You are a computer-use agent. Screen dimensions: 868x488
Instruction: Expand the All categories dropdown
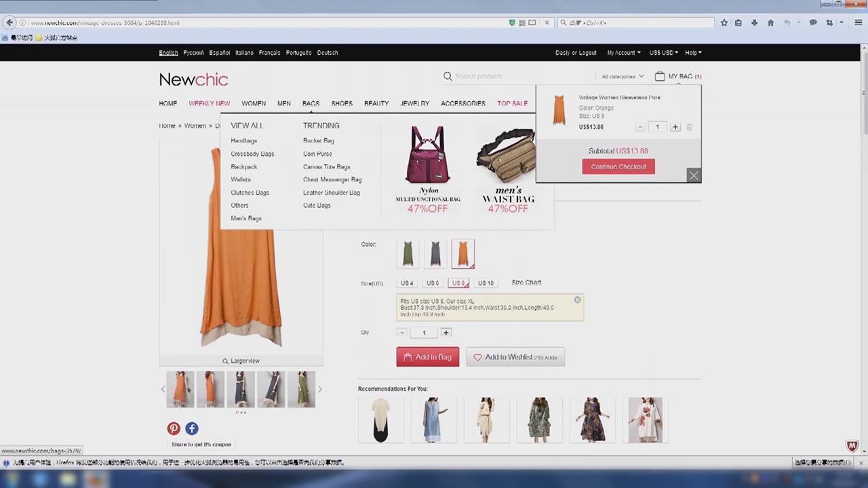(x=623, y=77)
